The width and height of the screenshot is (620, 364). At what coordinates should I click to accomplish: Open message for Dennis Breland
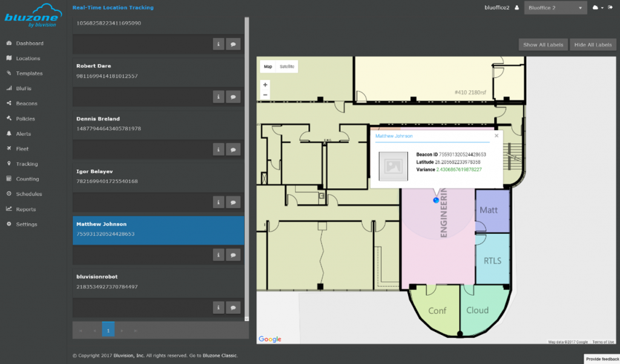(233, 149)
